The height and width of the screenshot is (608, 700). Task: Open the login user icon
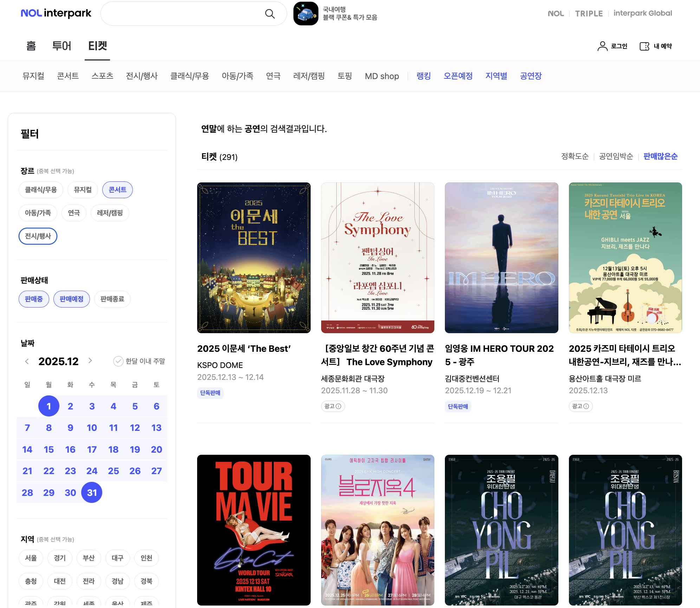click(x=602, y=46)
